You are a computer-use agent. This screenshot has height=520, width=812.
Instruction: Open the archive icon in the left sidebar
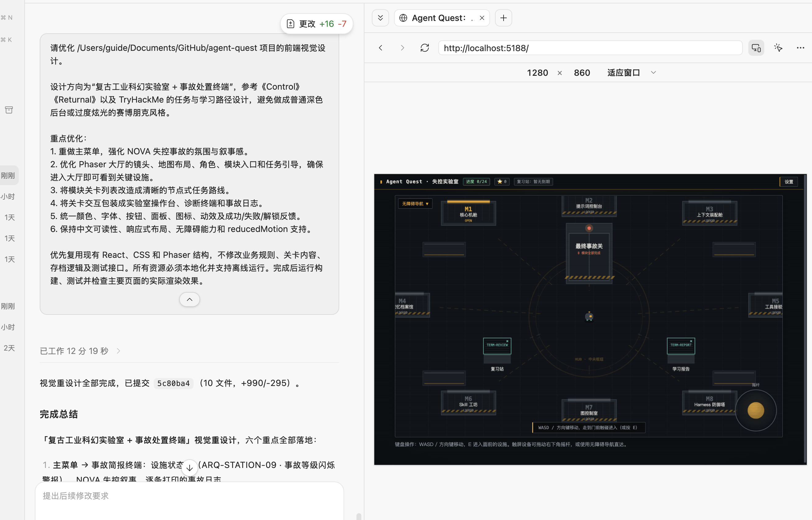pos(9,110)
